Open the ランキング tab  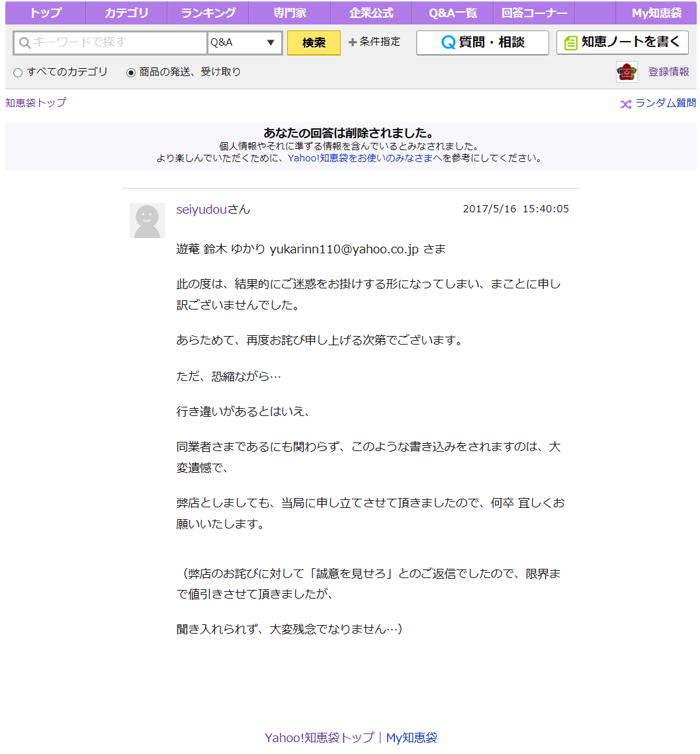pyautogui.click(x=208, y=13)
